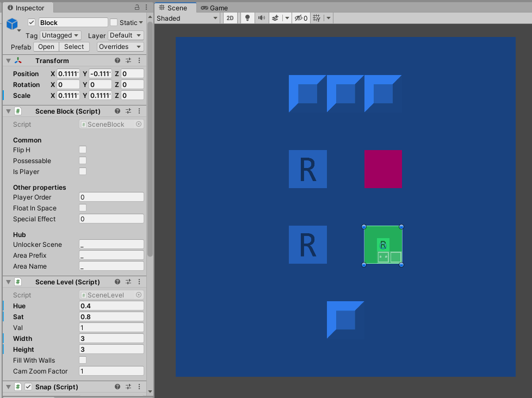
Task: Open Scene Block presets icon
Action: 128,111
